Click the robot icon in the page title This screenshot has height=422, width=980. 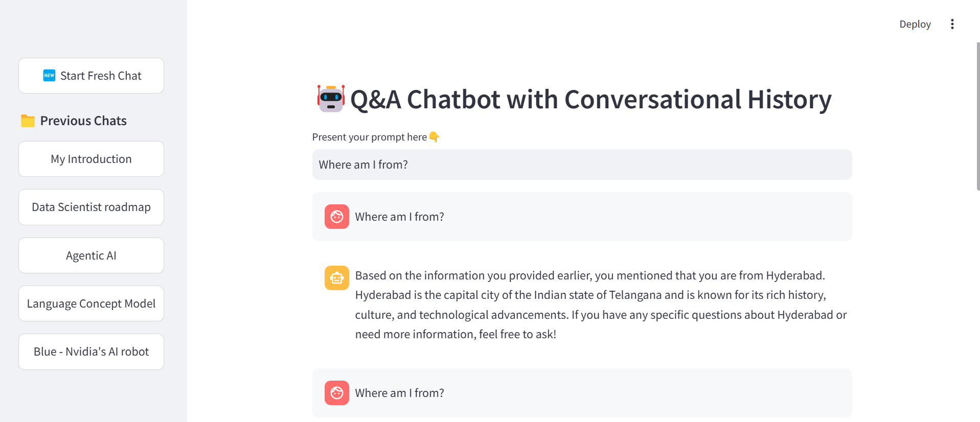point(330,99)
